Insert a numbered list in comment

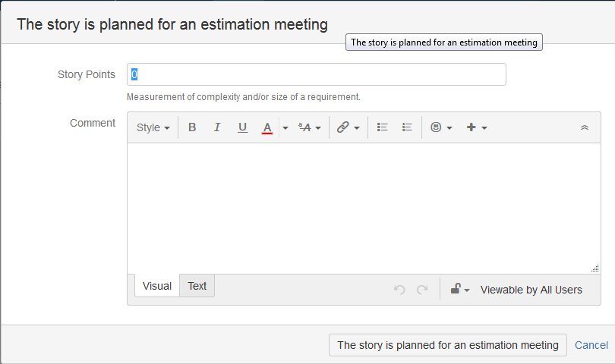pyautogui.click(x=407, y=127)
